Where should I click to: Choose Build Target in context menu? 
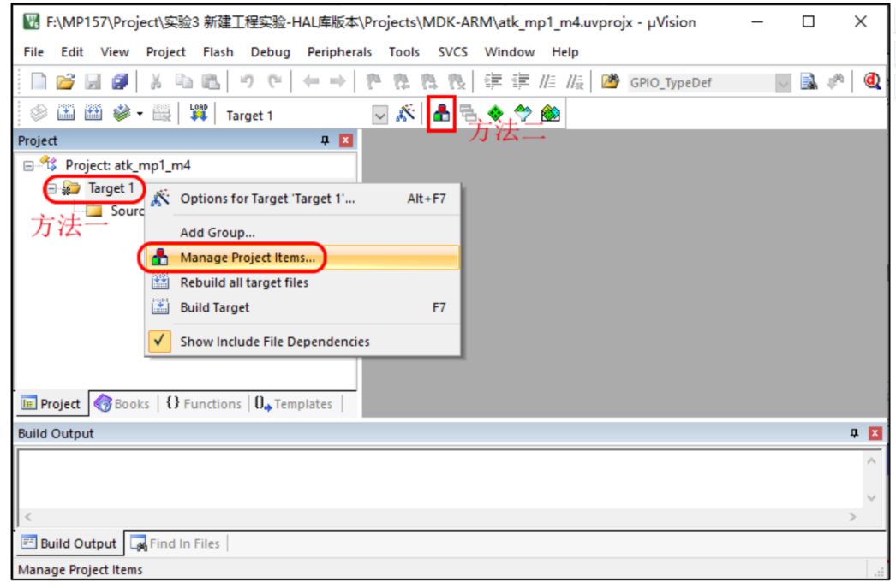[x=302, y=308]
